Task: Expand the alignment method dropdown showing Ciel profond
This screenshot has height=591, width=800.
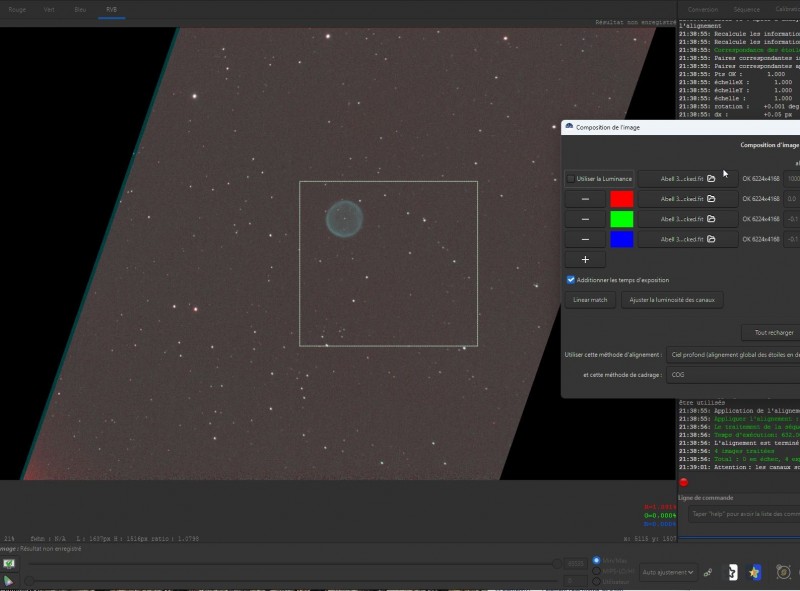Action: coord(733,355)
